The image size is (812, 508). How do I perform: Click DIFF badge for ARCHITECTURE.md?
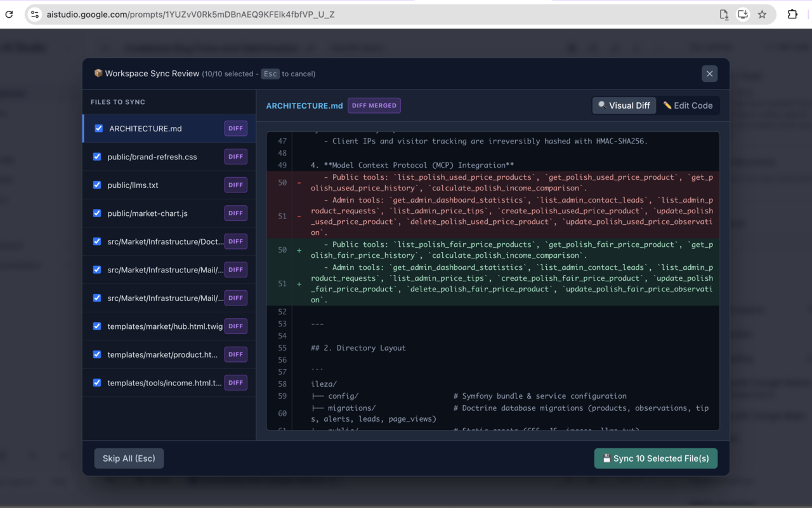coord(236,128)
